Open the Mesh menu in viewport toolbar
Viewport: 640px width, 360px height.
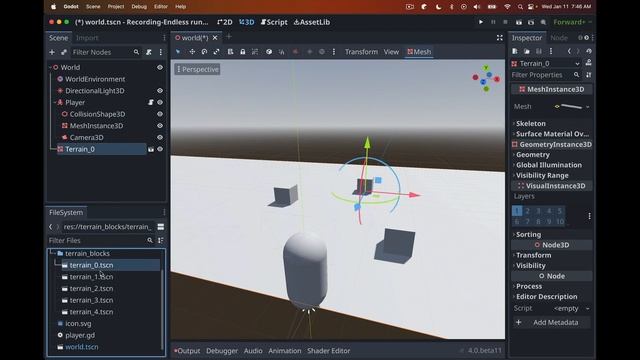tap(419, 52)
